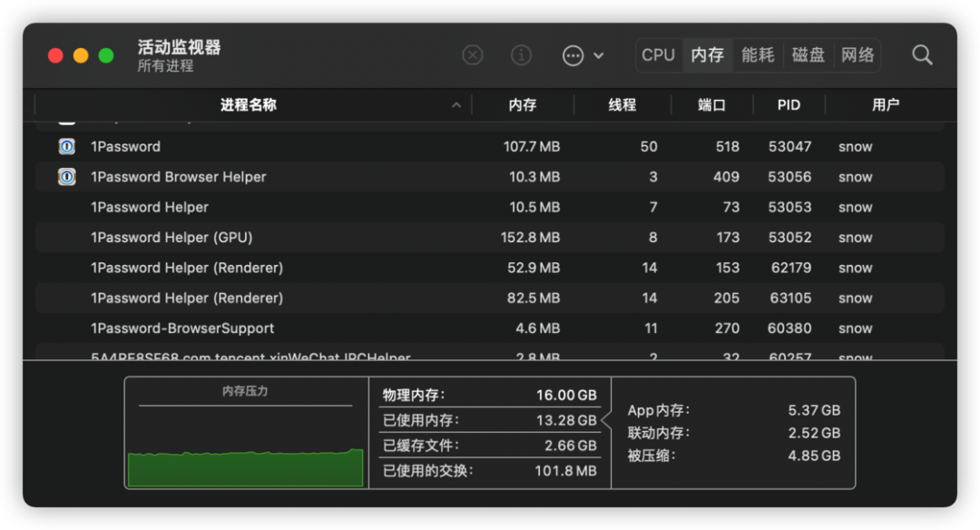Image resolution: width=980 pixels, height=530 pixels.
Task: Select 1Password Helper (Renderer) with PID 63105
Action: (187, 298)
